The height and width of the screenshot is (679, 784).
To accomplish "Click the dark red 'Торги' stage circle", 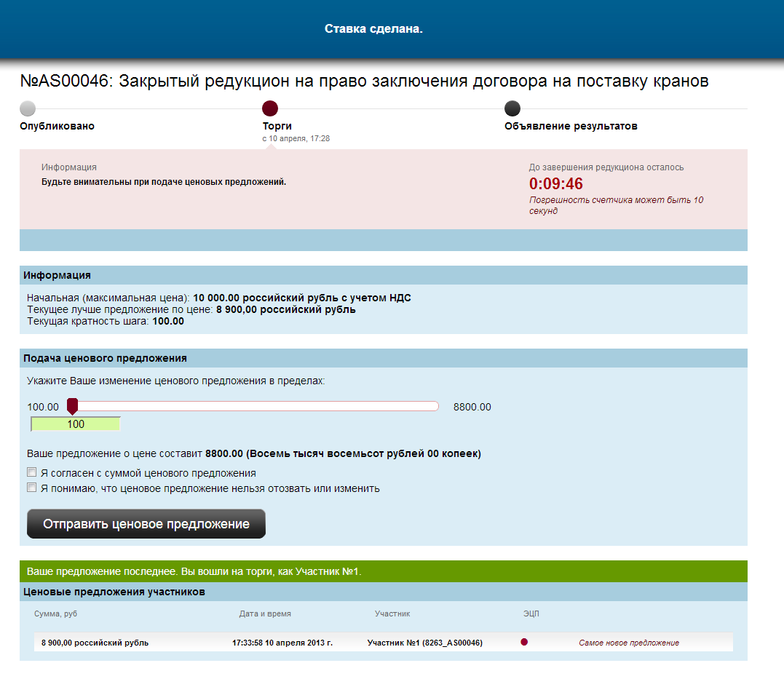I will 270,108.
